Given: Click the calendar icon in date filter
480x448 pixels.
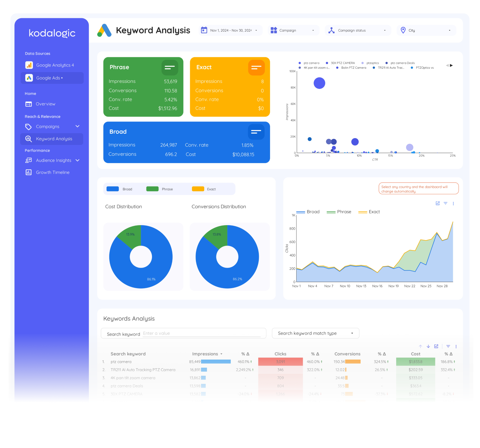Looking at the screenshot, I should click(204, 30).
